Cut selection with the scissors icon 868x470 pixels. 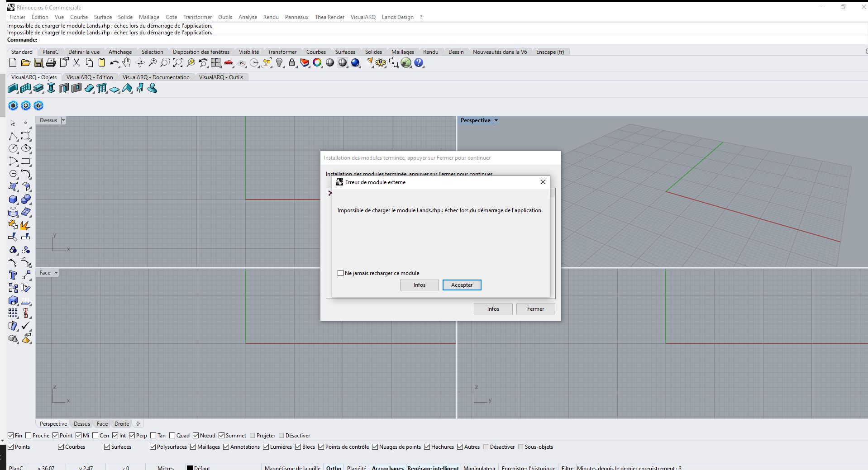[x=76, y=63]
